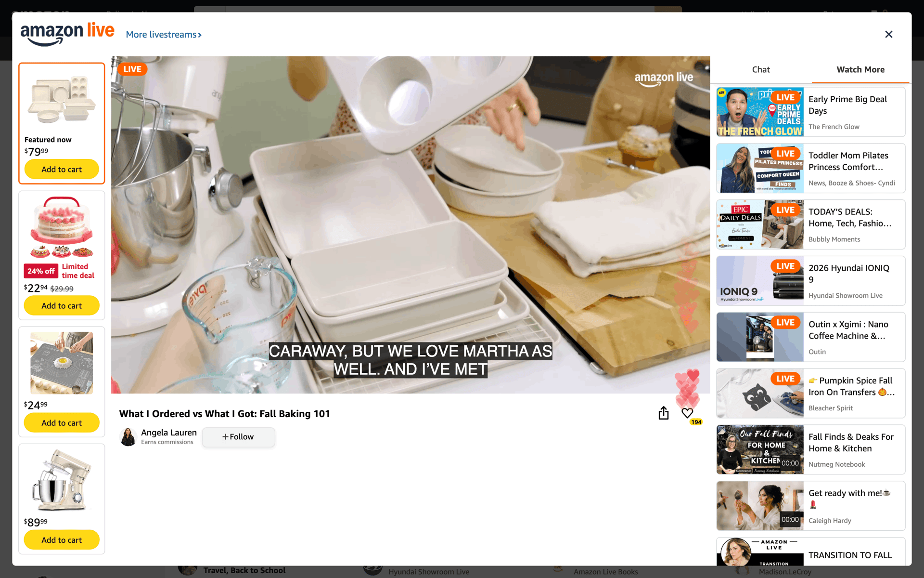This screenshot has height=578, width=924.
Task: Add the $22.94 cake carrier to cart
Action: [x=62, y=305]
